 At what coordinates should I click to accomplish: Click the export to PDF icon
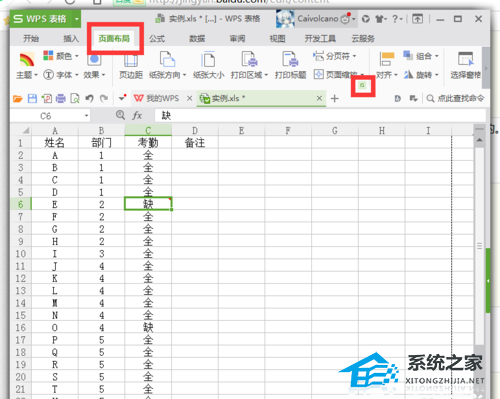click(46, 99)
